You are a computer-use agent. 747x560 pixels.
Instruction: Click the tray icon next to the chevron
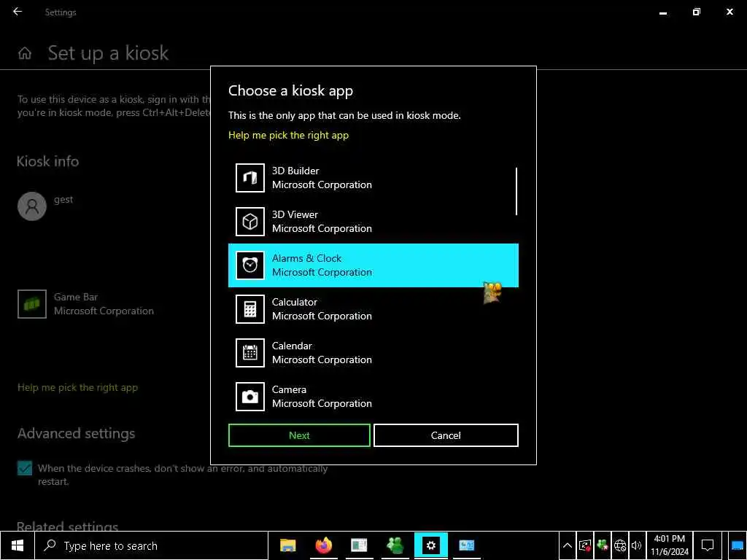585,545
